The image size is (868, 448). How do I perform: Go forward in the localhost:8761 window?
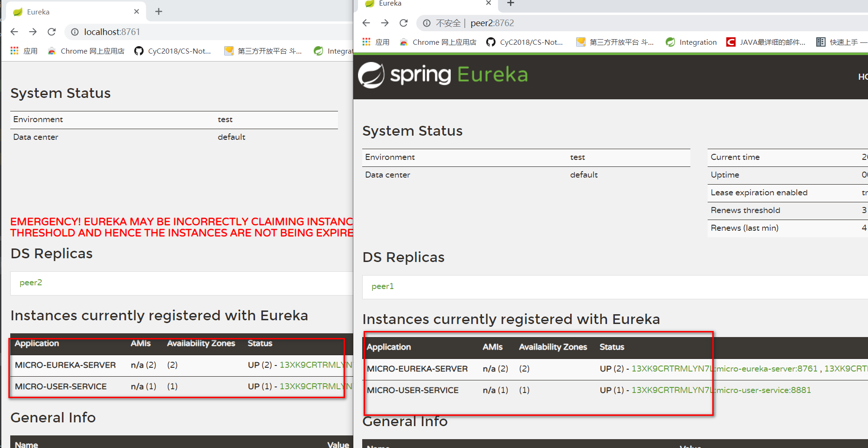point(33,32)
